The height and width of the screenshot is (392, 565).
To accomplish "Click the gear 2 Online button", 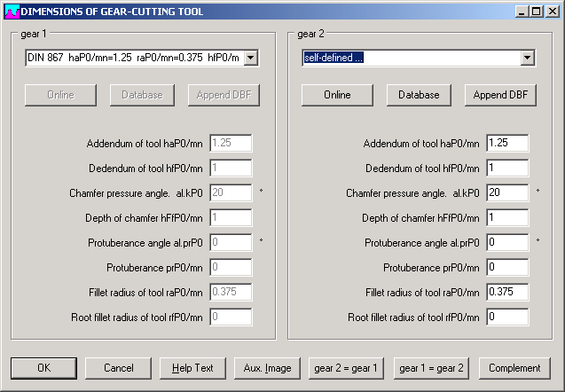I will coord(337,95).
